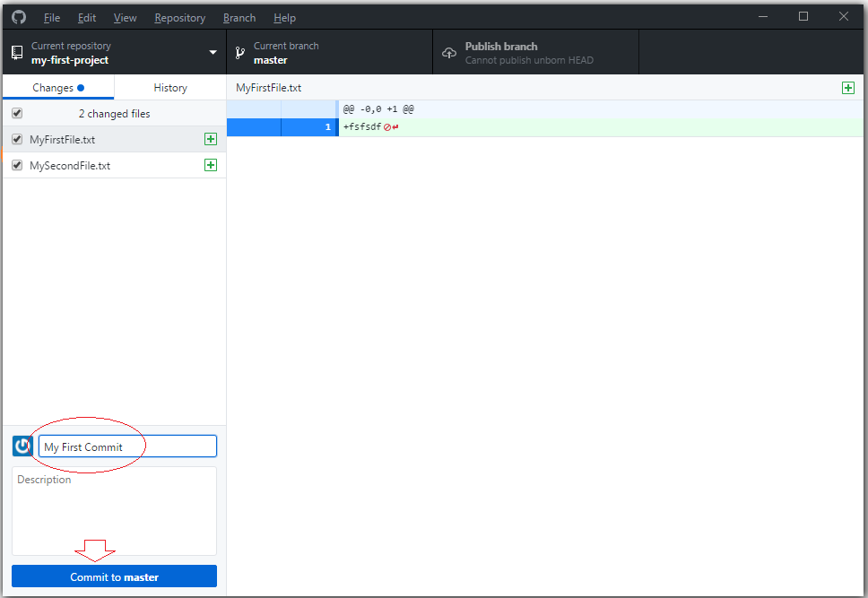Screen dimensions: 868x598
Task: Click the green plus icon in diff header
Action: [847, 88]
